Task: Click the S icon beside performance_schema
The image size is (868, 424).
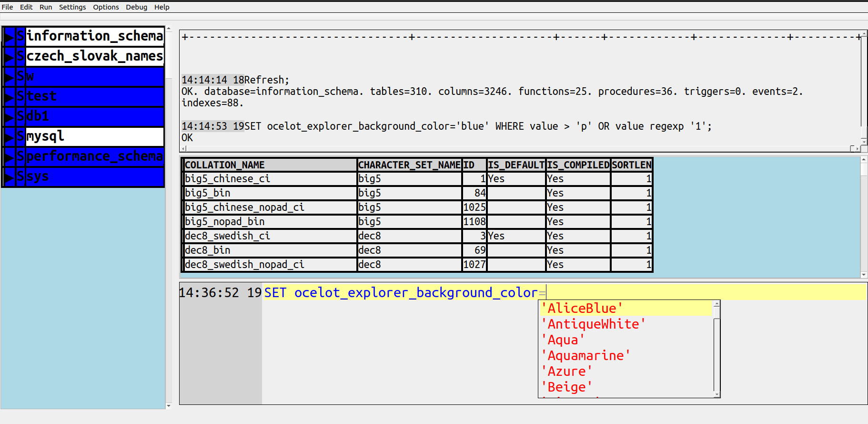Action: click(20, 156)
